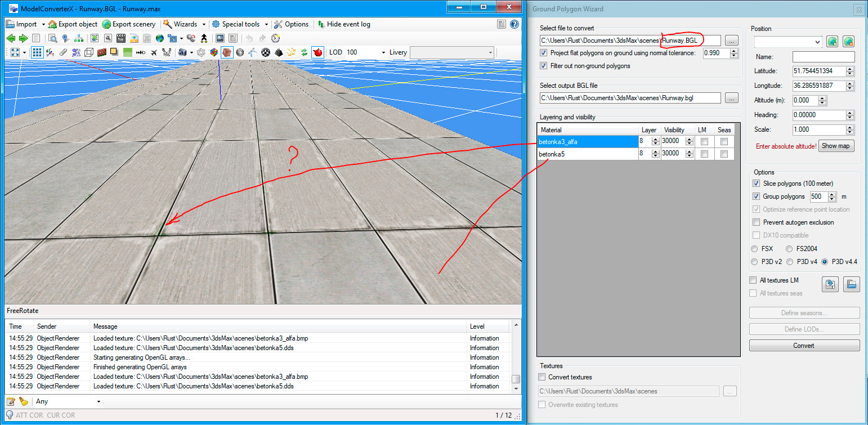
Task: Open help with the blue question mark icon
Action: point(514,24)
